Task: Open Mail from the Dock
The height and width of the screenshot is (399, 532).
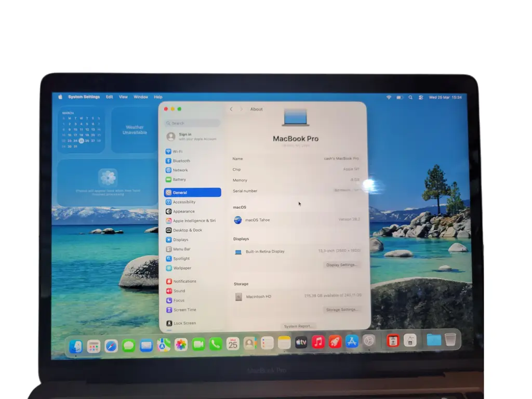Action: coord(146,345)
